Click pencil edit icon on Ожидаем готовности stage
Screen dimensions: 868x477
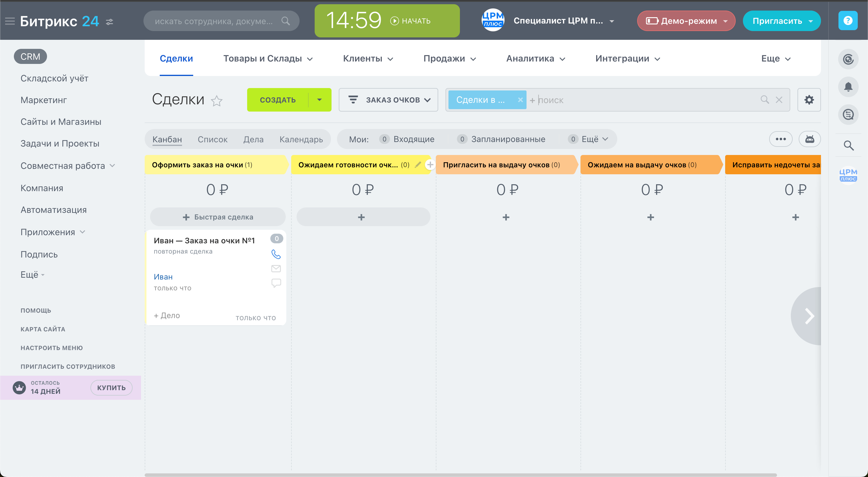pyautogui.click(x=418, y=165)
